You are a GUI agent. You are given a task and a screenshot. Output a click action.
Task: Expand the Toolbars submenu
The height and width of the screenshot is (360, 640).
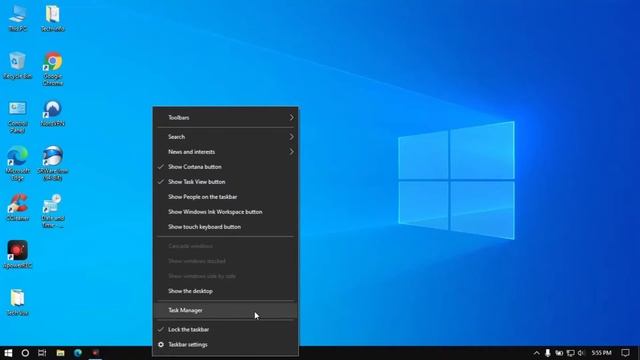point(225,118)
